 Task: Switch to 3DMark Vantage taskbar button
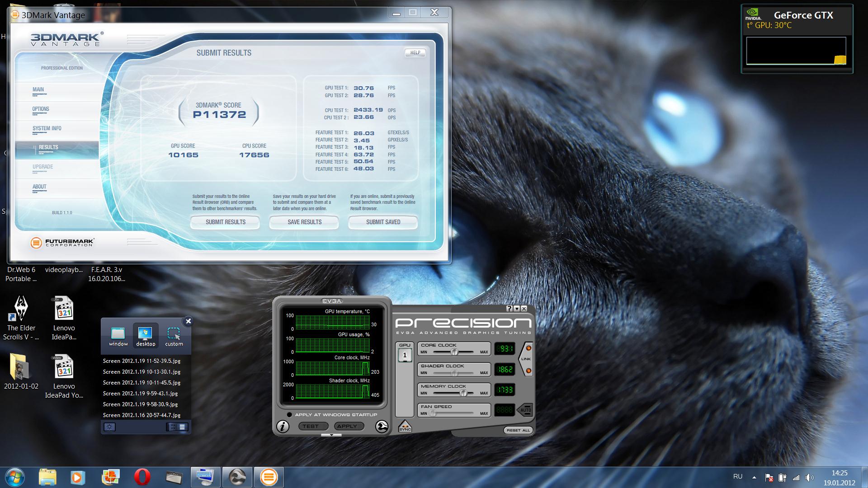click(x=269, y=477)
